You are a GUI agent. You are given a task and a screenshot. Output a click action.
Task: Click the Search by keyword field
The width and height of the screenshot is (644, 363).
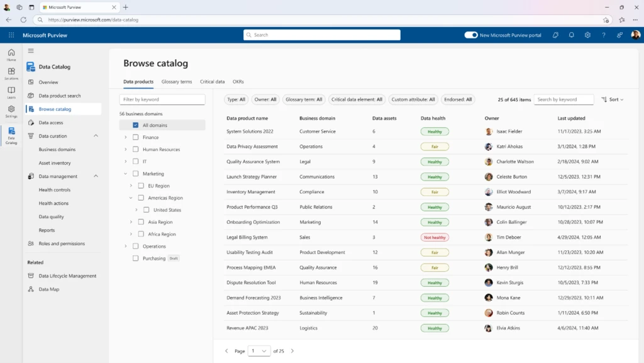(x=563, y=99)
